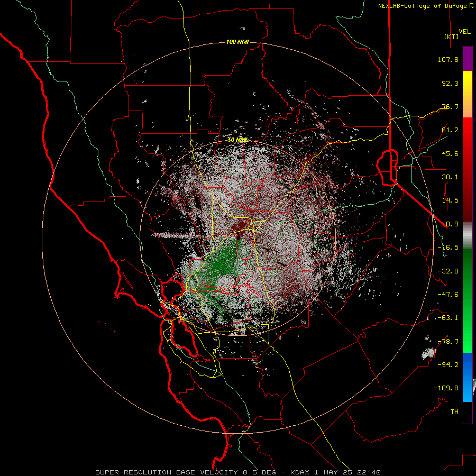Click the 92.3 velocity scale value
This screenshot has width=476, height=476.
tap(450, 83)
